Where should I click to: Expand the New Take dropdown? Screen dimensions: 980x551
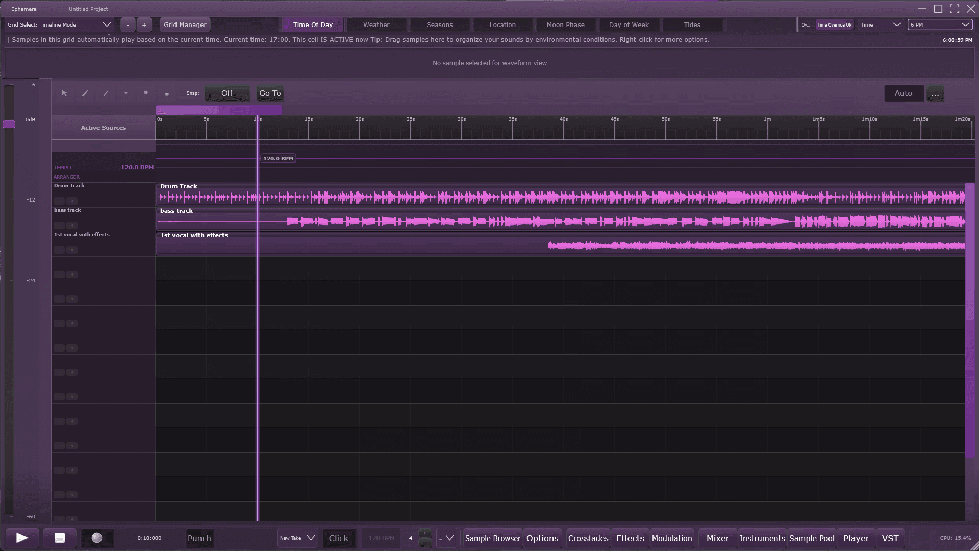tap(297, 538)
